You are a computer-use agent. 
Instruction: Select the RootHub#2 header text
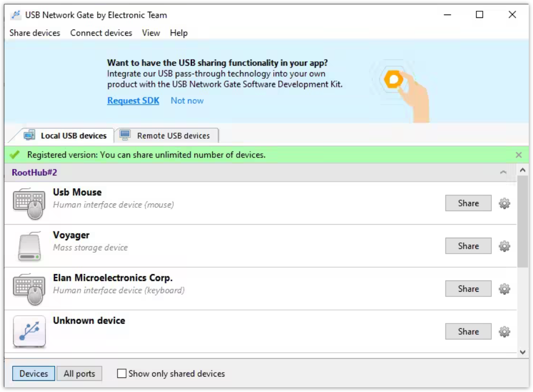pyautogui.click(x=34, y=173)
